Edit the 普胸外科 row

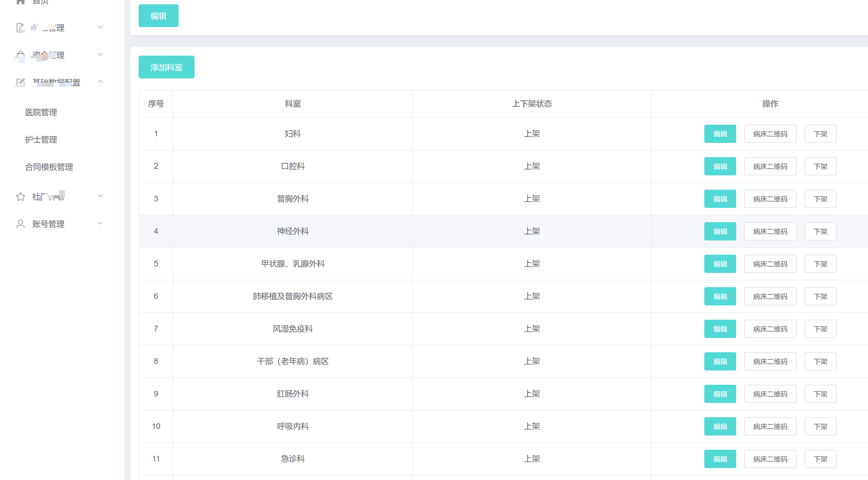[720, 199]
